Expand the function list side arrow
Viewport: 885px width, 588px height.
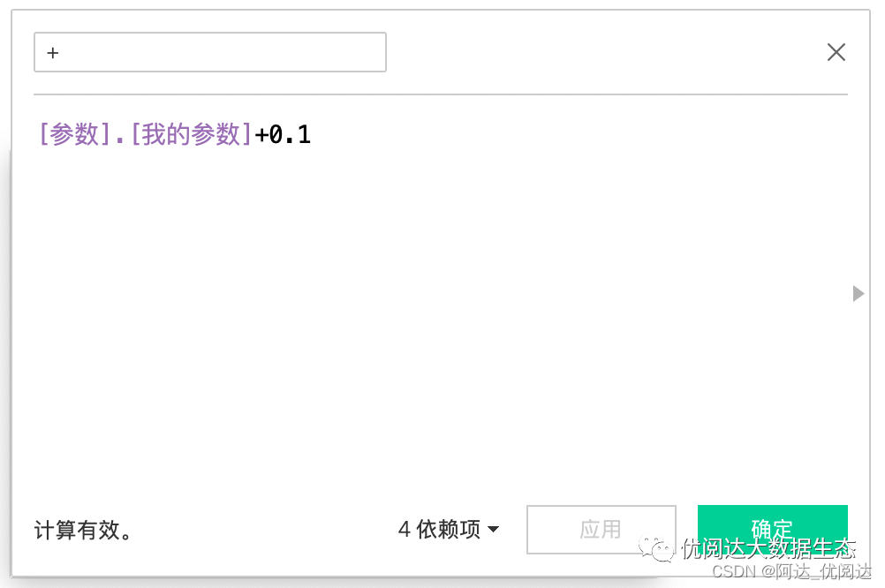tap(858, 293)
